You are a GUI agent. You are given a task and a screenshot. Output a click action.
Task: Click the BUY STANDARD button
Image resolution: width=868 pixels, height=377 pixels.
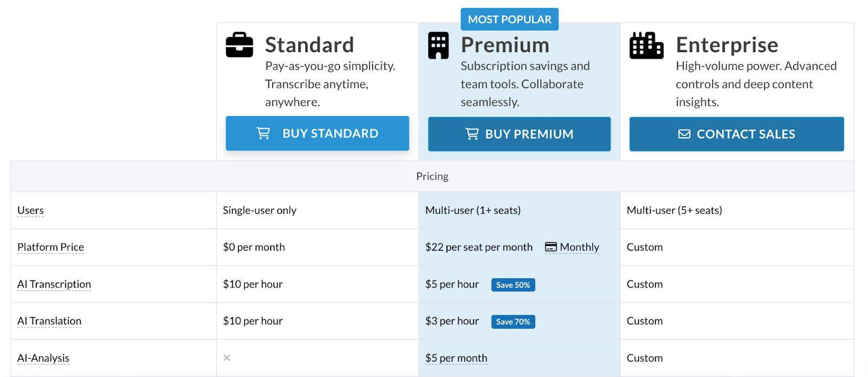click(317, 133)
